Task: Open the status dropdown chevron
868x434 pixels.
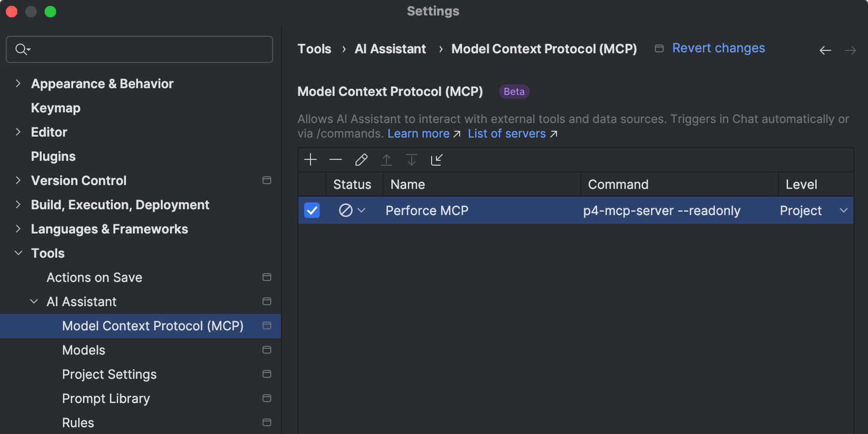Action: click(361, 210)
